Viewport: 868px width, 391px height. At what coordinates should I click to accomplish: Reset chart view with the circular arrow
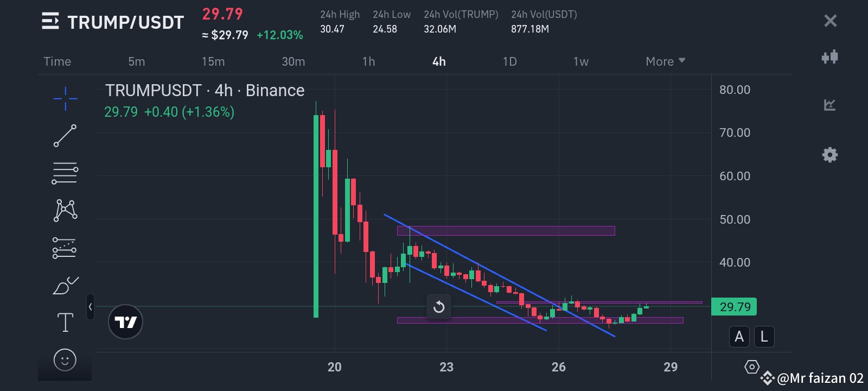[439, 307]
